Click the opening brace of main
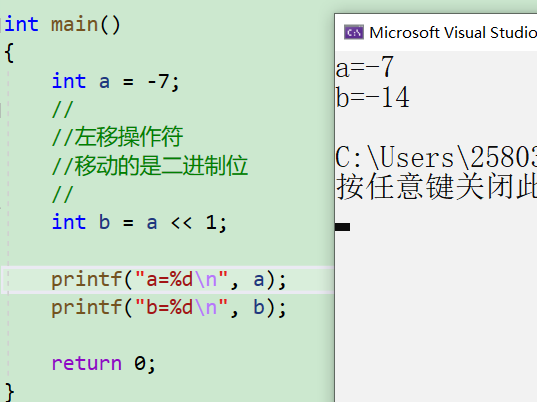 coord(9,53)
